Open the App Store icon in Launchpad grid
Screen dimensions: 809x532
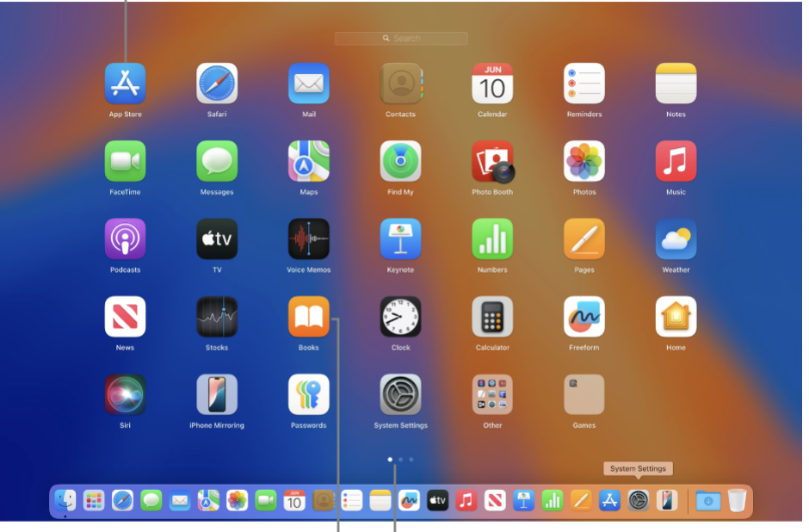click(x=125, y=84)
